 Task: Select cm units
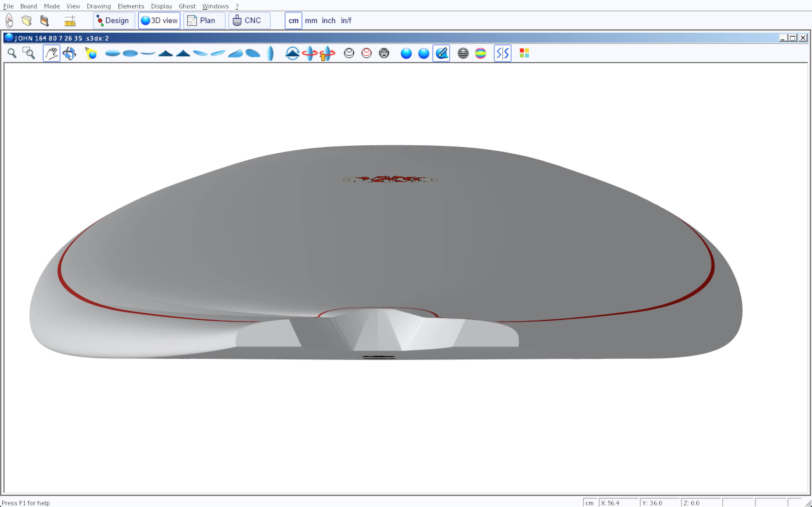[x=293, y=21]
